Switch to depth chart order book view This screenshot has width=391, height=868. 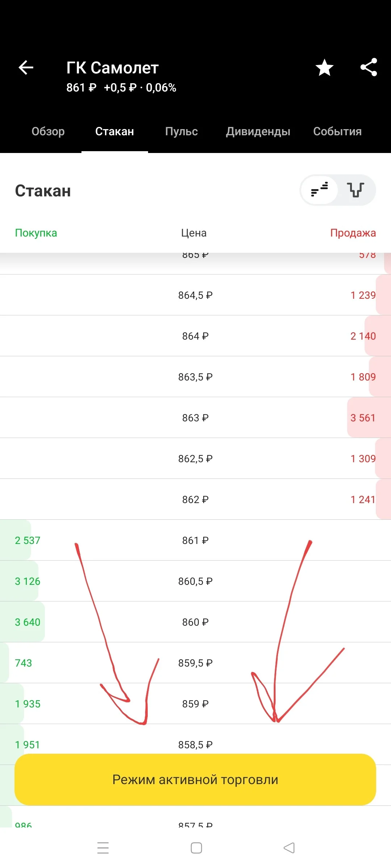point(356,190)
